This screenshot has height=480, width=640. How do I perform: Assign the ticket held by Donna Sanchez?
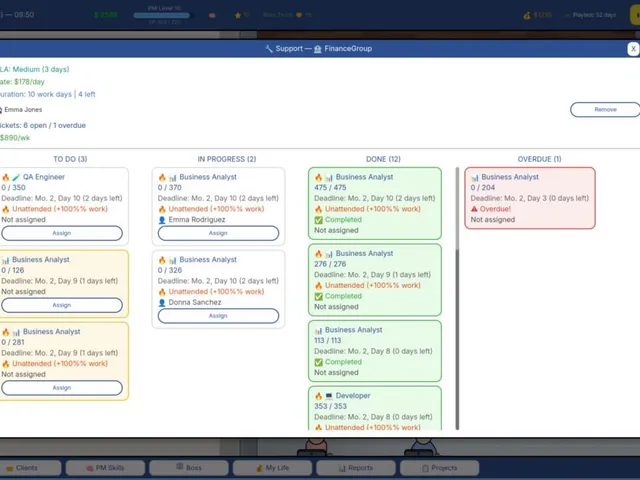[x=218, y=316]
